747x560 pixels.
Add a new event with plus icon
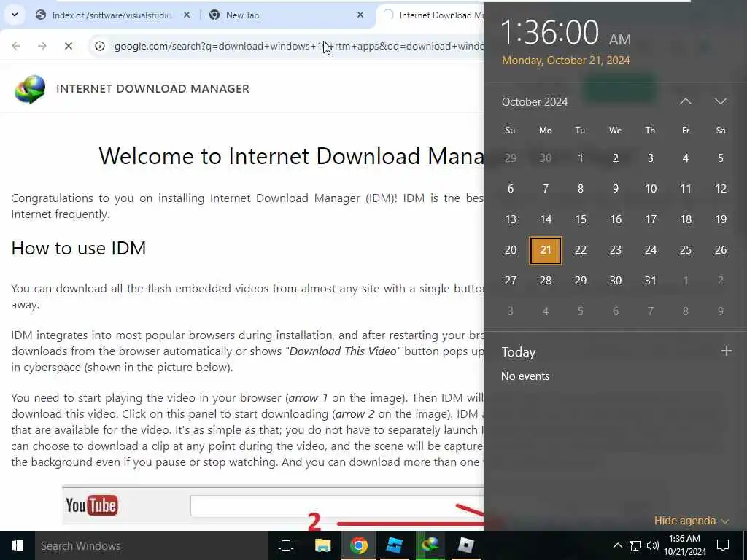pyautogui.click(x=726, y=351)
